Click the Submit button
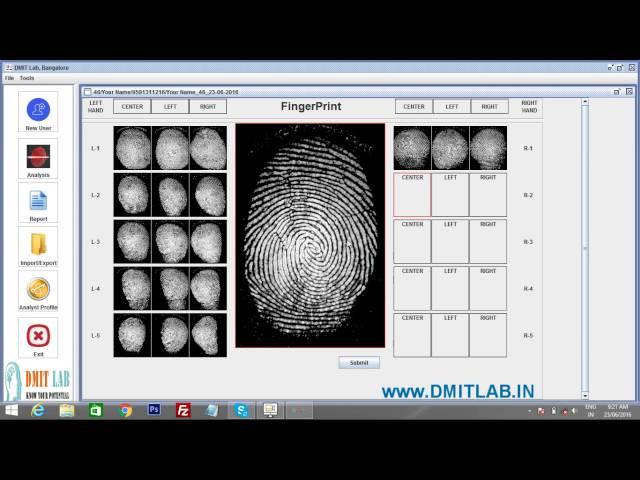 (359, 362)
